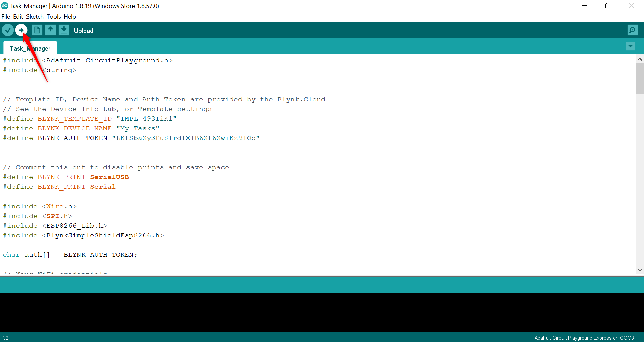Click the char auth[] declaration line
644x342 pixels.
point(70,255)
